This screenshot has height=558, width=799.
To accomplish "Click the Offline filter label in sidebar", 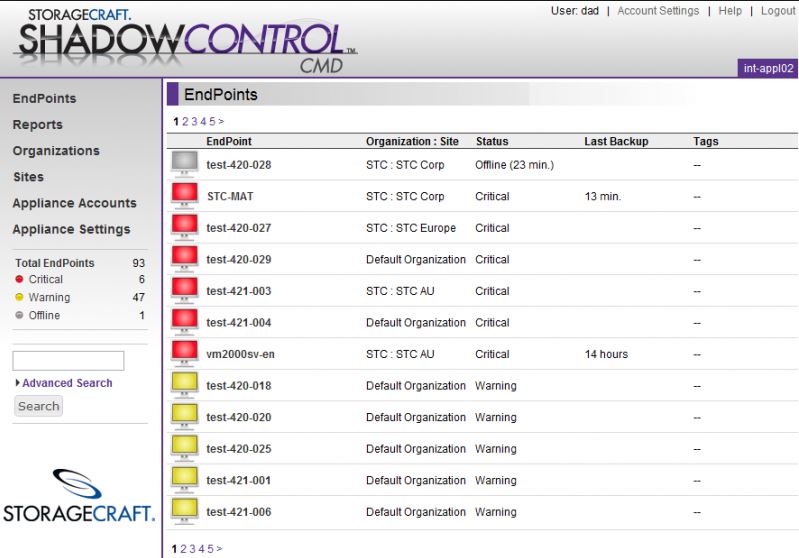I will coord(44,315).
